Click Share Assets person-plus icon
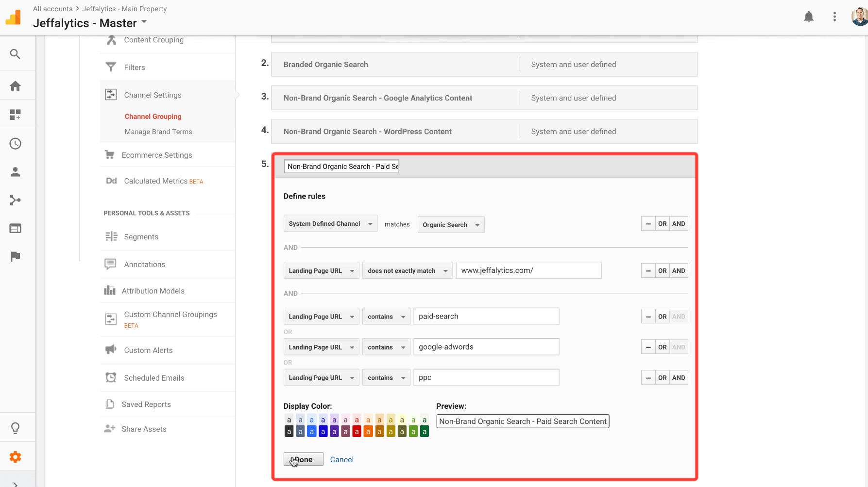The image size is (868, 487). (x=110, y=429)
